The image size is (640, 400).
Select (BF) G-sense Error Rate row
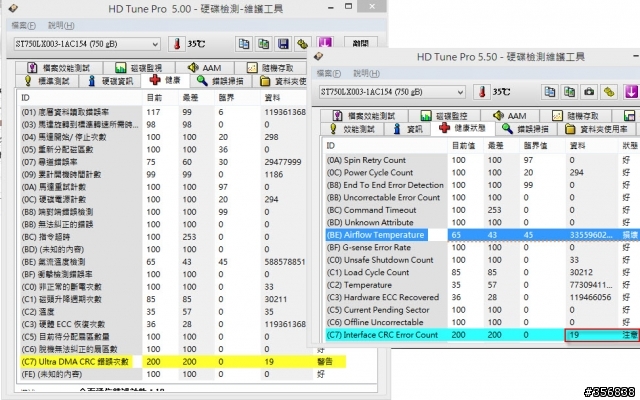(482, 247)
